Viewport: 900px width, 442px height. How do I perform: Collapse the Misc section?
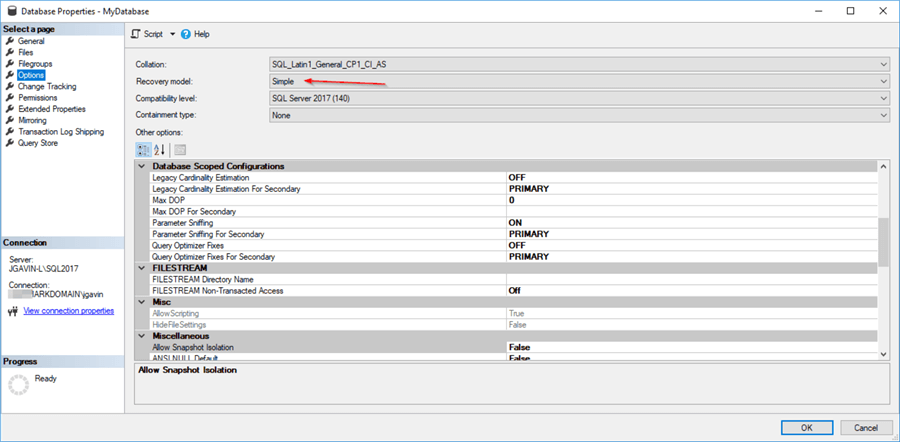click(x=142, y=302)
